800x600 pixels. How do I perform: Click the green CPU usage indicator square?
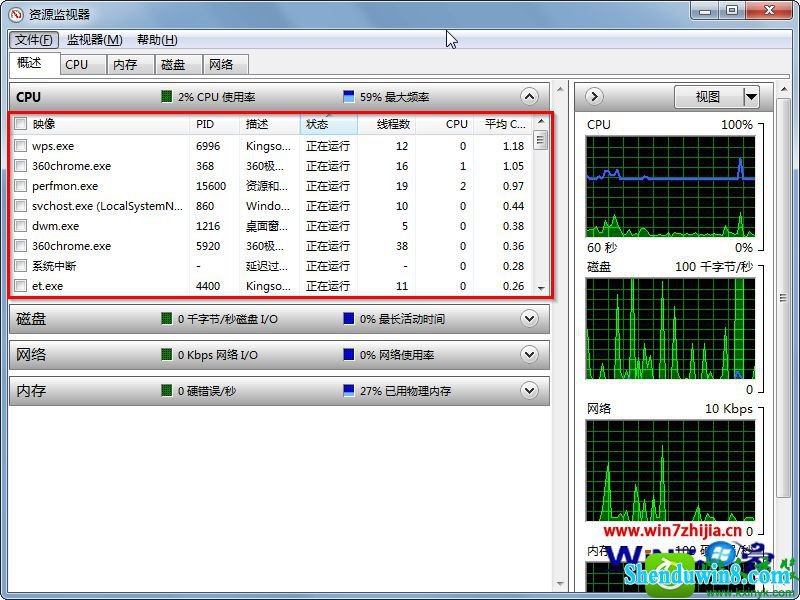tap(166, 96)
